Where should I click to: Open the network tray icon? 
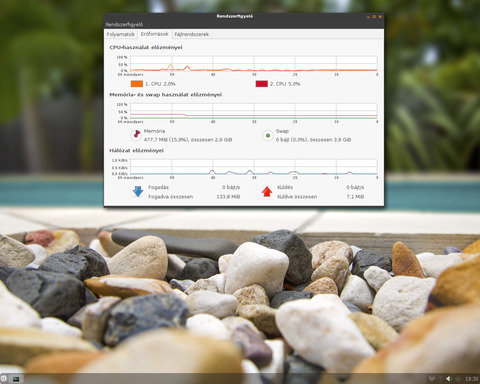coord(432,379)
